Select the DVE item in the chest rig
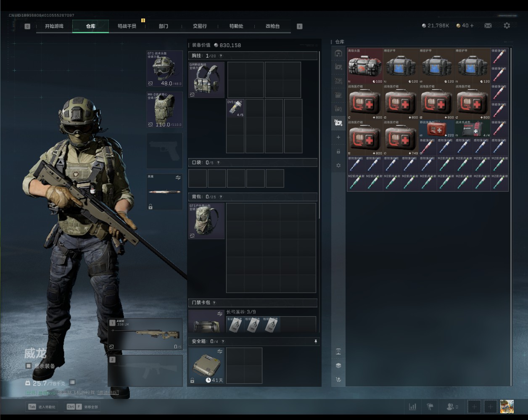Screen dimensions: 528x420 click(x=235, y=108)
